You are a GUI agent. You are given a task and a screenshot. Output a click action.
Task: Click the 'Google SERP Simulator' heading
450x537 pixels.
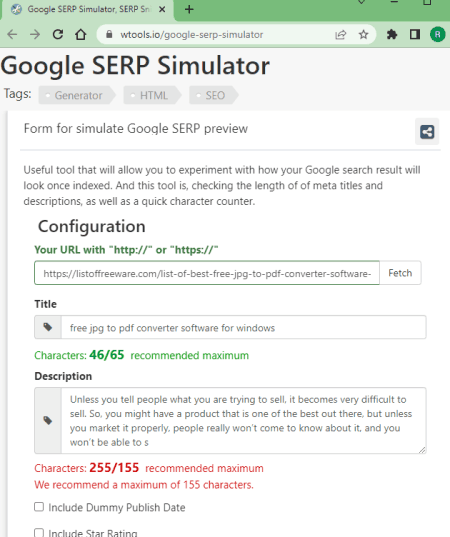click(x=135, y=65)
